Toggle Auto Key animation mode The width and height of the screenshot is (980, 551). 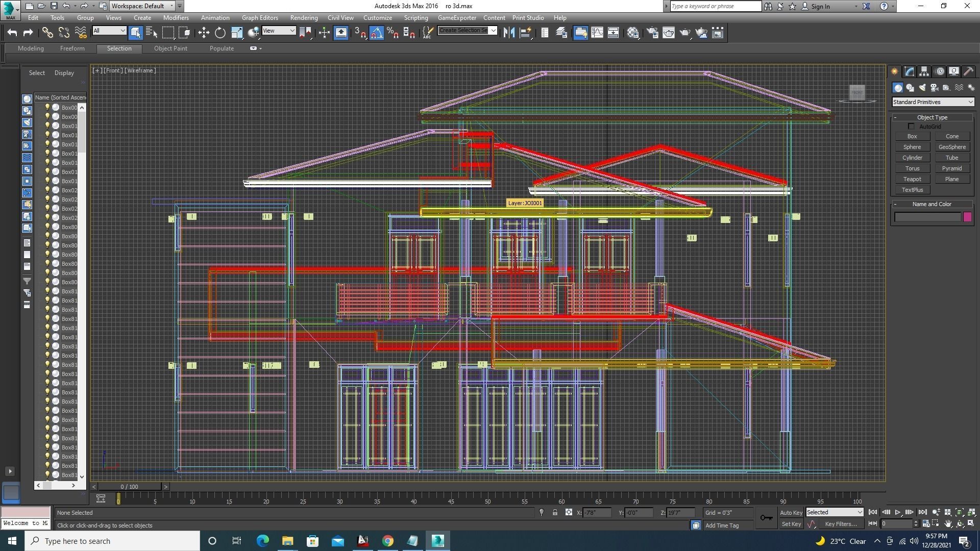coord(791,512)
